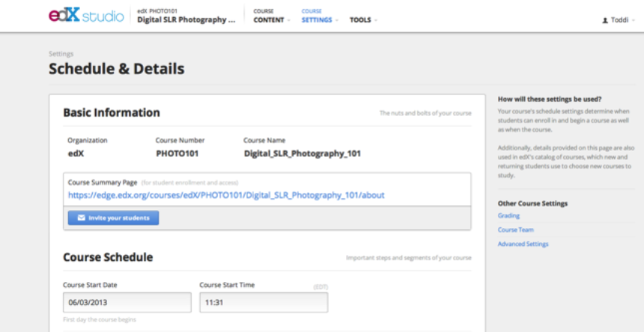
Task: Go to the Grading settings link
Action: click(x=508, y=216)
